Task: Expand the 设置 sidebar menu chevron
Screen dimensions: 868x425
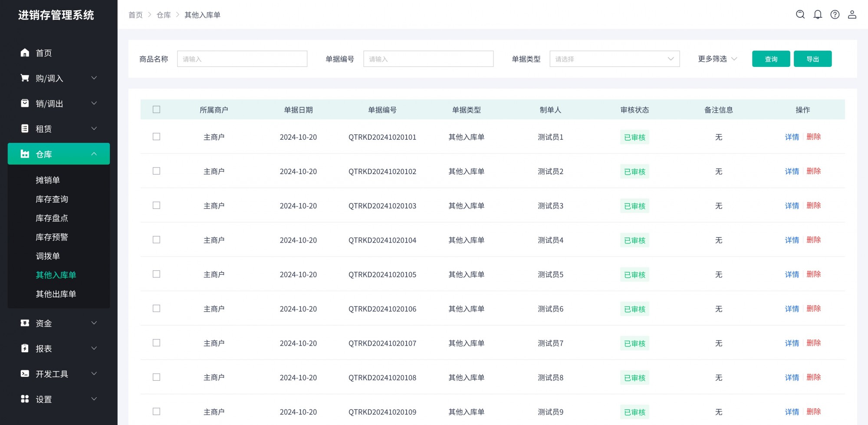Action: click(x=94, y=399)
